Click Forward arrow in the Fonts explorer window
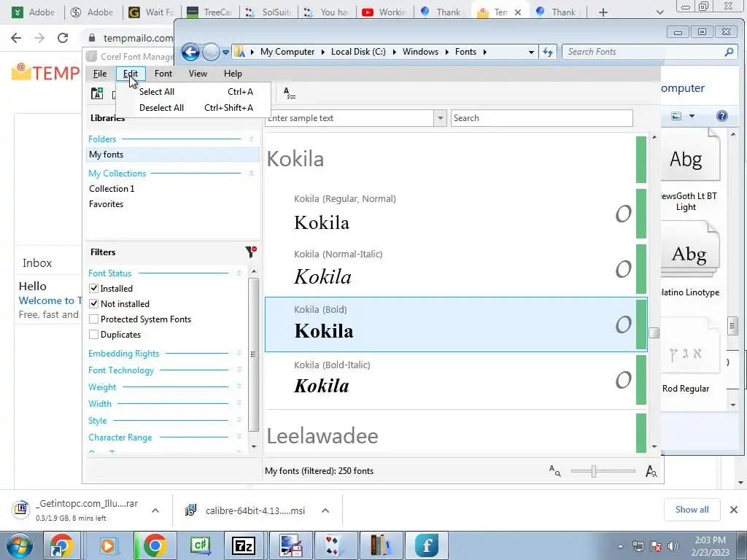This screenshot has width=747, height=560. click(211, 52)
